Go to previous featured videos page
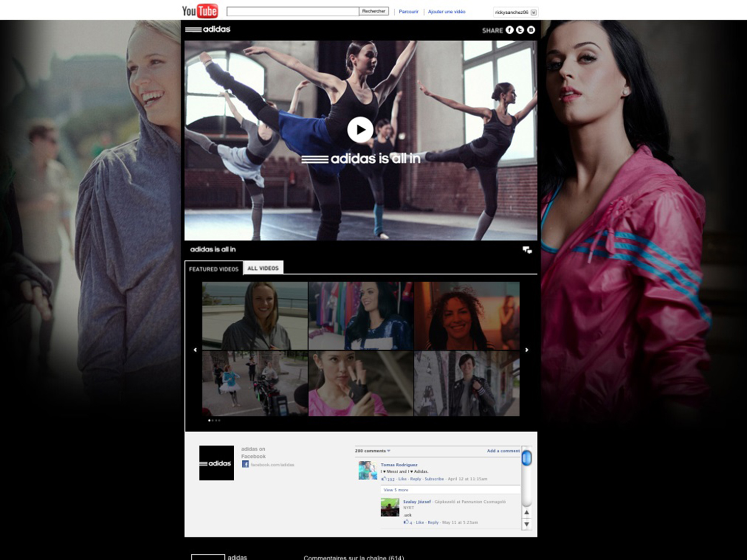This screenshot has height=560, width=747. [x=195, y=350]
